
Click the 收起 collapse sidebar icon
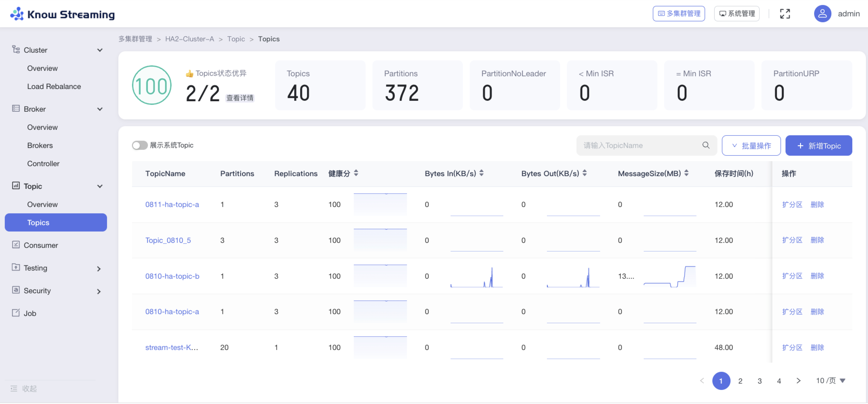point(14,389)
